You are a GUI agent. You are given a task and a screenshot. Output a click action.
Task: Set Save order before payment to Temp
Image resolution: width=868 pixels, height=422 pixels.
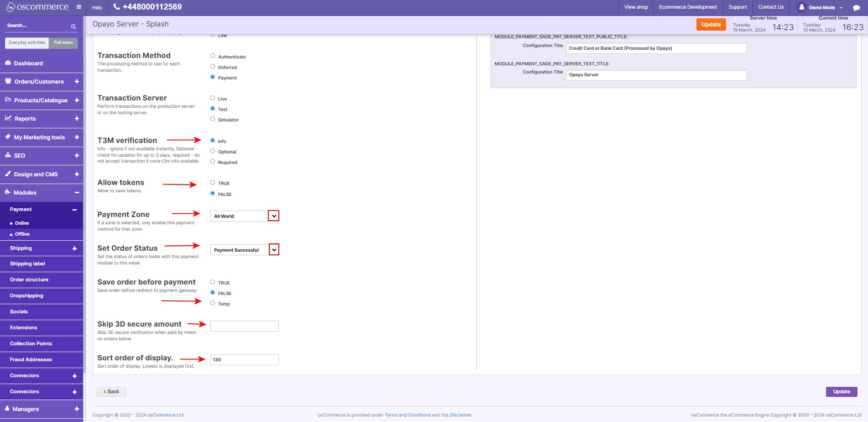point(213,303)
